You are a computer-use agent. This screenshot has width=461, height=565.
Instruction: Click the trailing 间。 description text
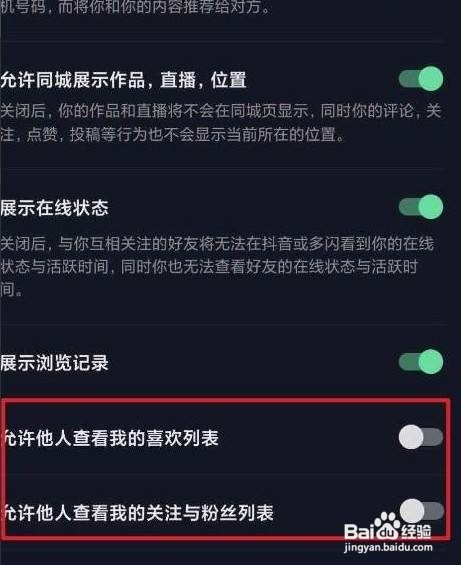tap(12, 290)
